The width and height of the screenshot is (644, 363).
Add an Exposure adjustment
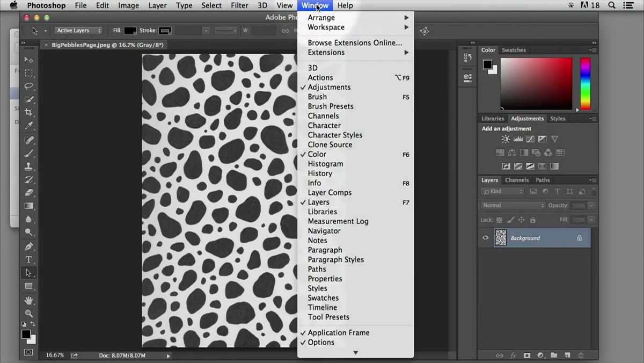pos(543,139)
